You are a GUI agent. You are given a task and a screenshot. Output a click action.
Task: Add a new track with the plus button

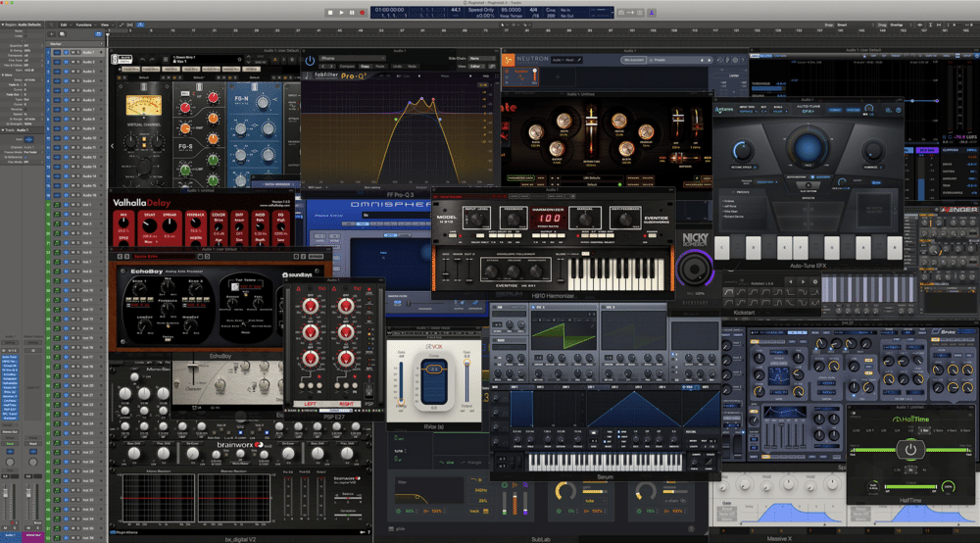[53, 33]
